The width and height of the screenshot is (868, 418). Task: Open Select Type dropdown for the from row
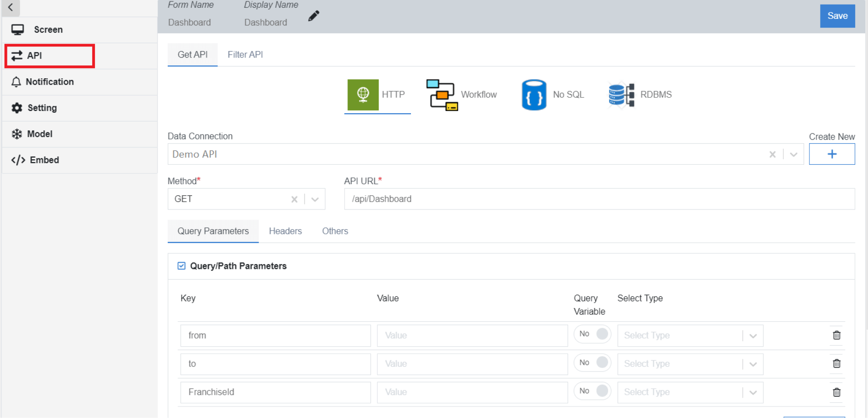[753, 335]
